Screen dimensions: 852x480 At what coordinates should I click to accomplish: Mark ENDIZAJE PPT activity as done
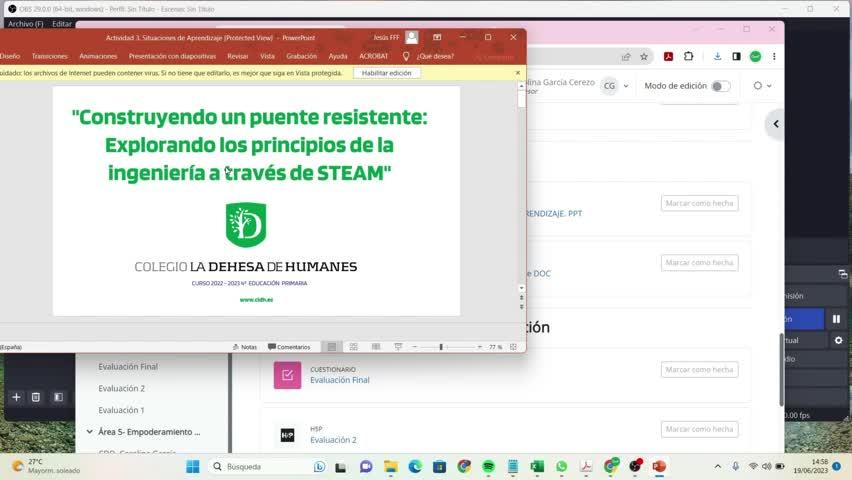699,203
